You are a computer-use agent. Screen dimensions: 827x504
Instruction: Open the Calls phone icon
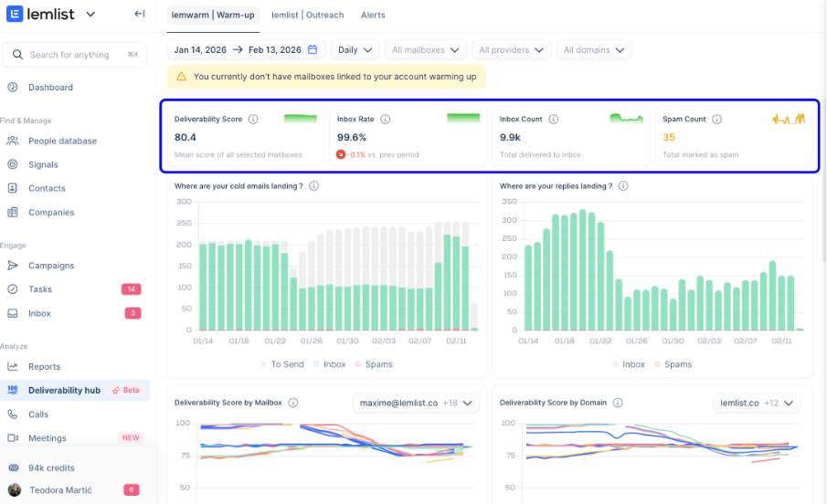(x=13, y=415)
